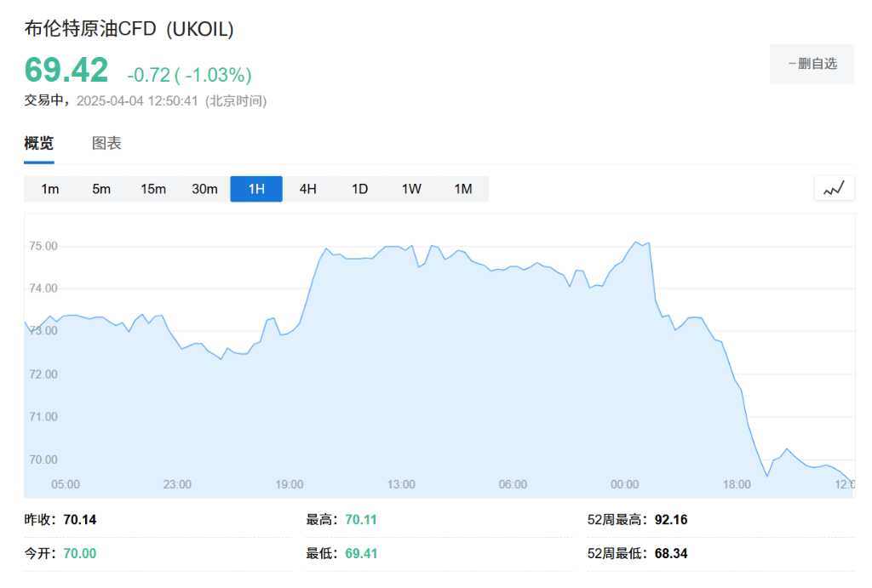Select the 15m timeframe
This screenshot has height=588, width=872.
(153, 189)
